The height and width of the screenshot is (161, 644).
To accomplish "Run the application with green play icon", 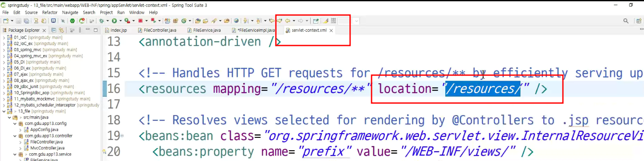I will pos(115,21).
